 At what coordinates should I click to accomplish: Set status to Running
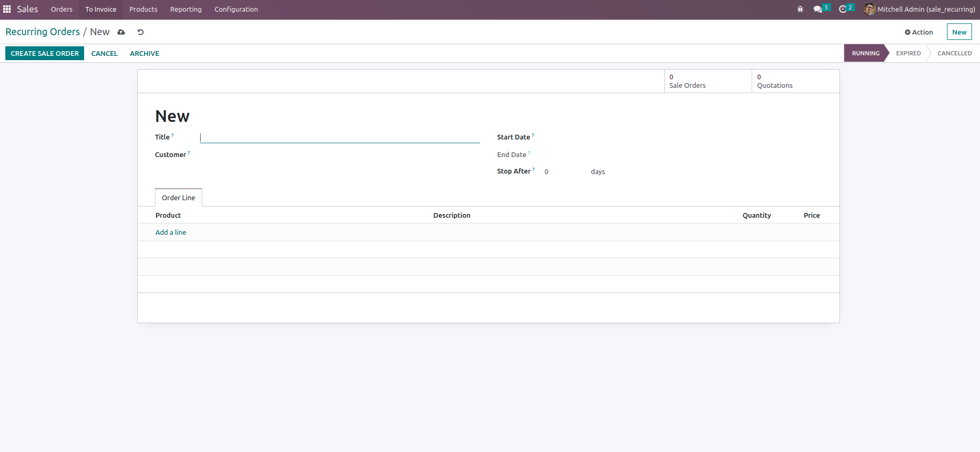click(866, 53)
